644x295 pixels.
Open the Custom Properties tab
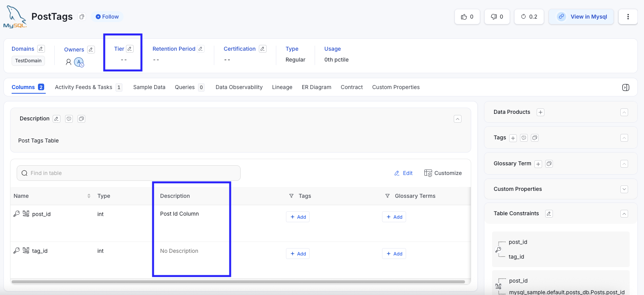[x=396, y=87]
